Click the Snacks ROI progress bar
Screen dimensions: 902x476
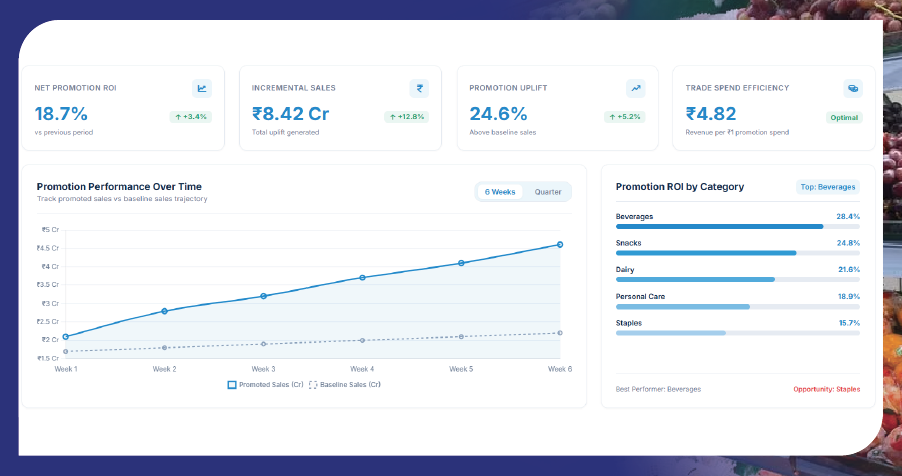point(737,253)
